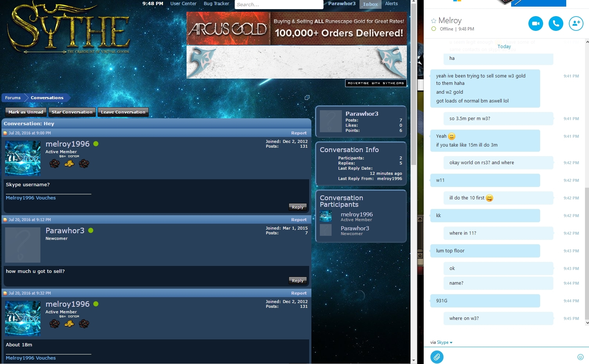This screenshot has width=589, height=364.
Task: Toggle the favorite star beside Melroy
Action: click(434, 21)
